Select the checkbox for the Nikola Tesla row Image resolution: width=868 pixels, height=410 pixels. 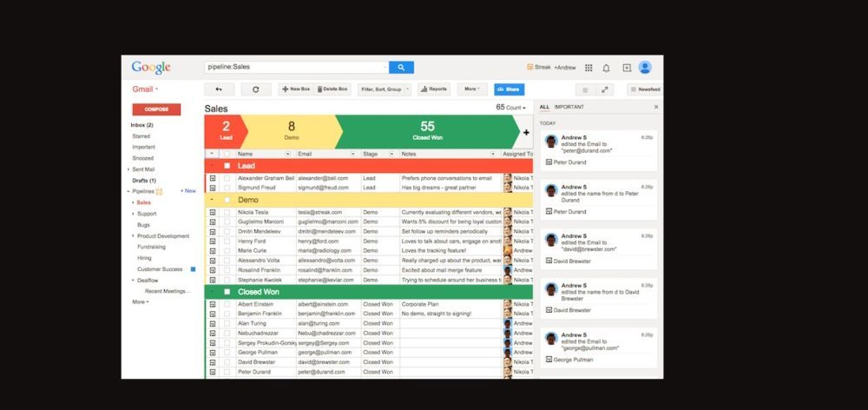pos(227,211)
